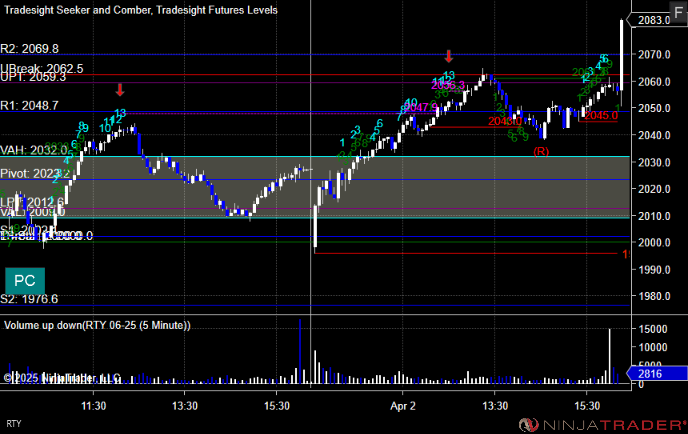Click the red (R) marker label
The image size is (688, 434).
pos(541,151)
